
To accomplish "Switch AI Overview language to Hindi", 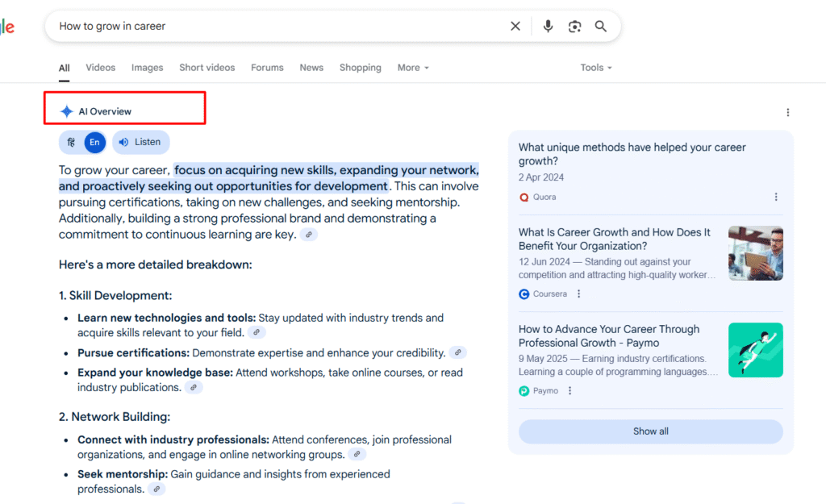I will tap(71, 142).
